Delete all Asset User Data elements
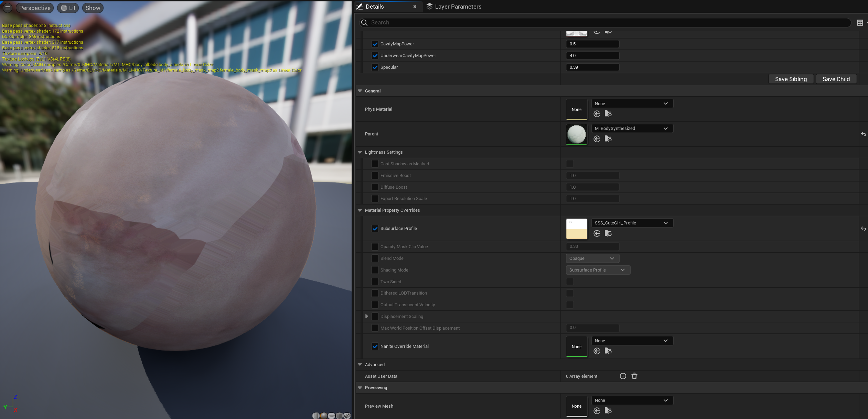 tap(634, 376)
